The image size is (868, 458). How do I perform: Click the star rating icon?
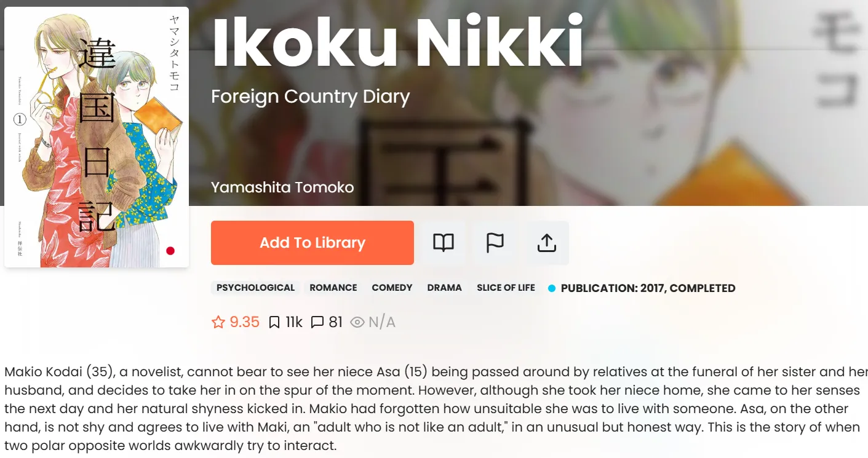coord(218,322)
